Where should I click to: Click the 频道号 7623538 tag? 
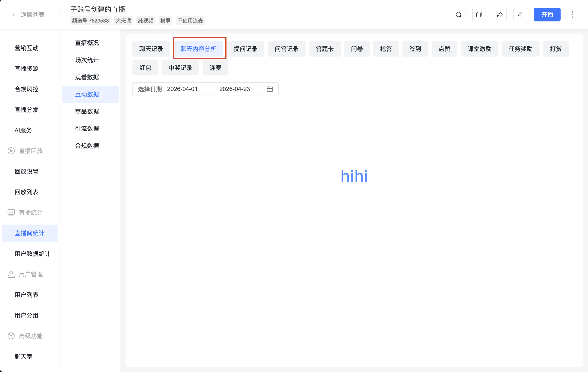90,21
